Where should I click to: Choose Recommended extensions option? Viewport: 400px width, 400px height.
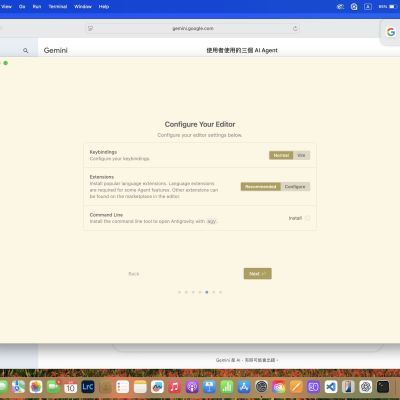[261, 187]
